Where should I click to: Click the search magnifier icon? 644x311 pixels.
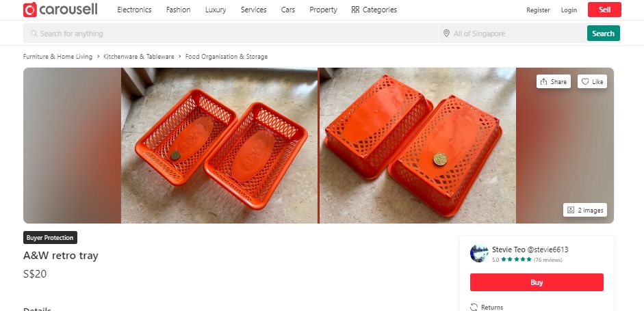pos(34,33)
